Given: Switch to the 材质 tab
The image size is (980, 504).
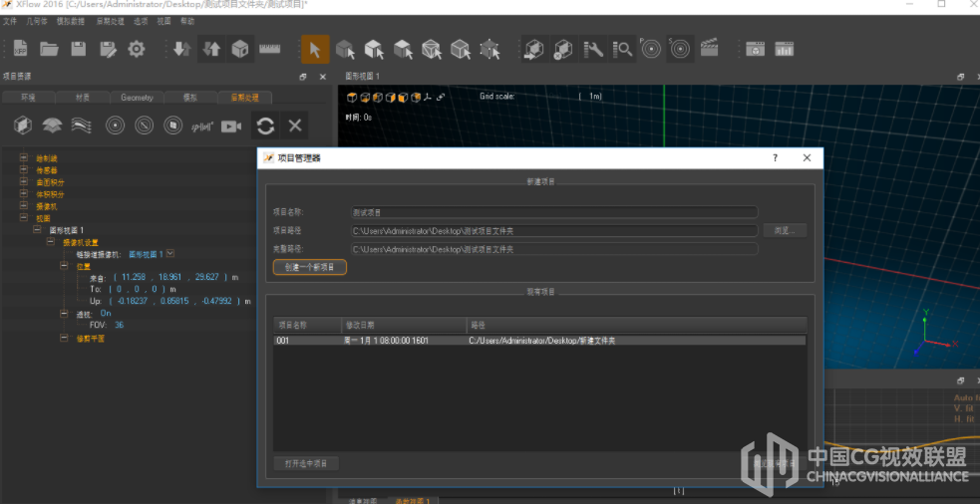Looking at the screenshot, I should point(83,98).
